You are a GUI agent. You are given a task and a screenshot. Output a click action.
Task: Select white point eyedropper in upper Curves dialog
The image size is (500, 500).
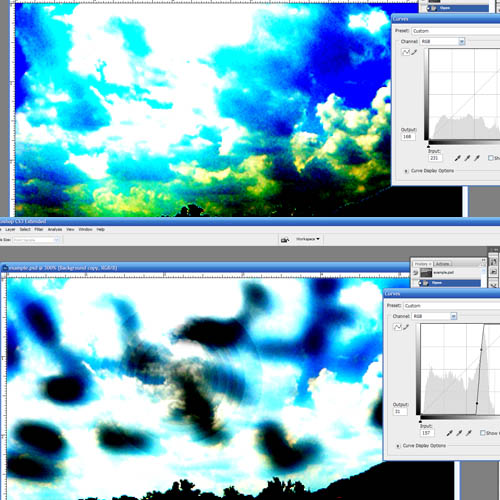(477, 158)
